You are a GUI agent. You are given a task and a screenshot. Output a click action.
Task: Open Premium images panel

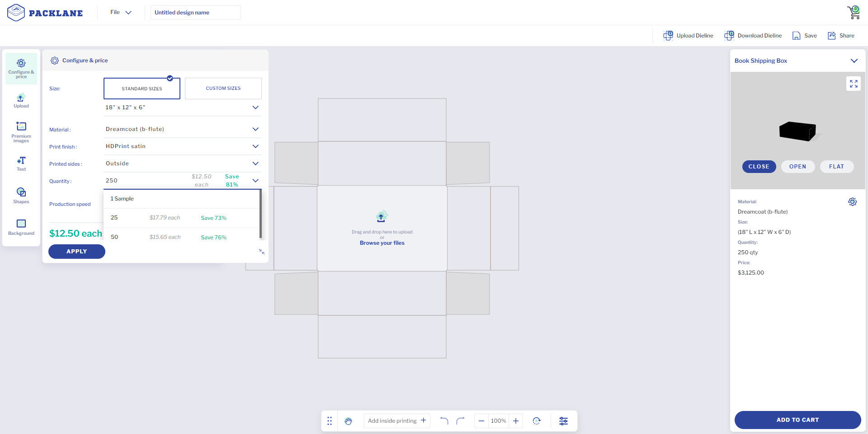click(21, 131)
